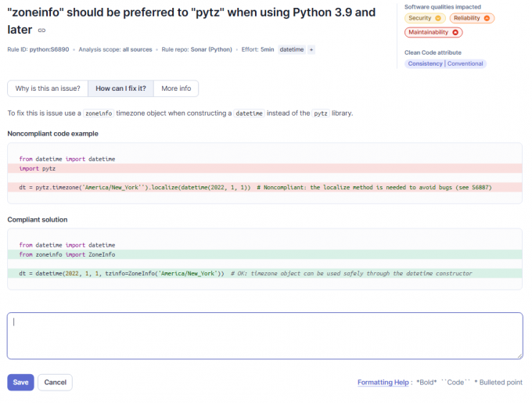Click the inline 'zoneinfo' code term

tap(99, 113)
